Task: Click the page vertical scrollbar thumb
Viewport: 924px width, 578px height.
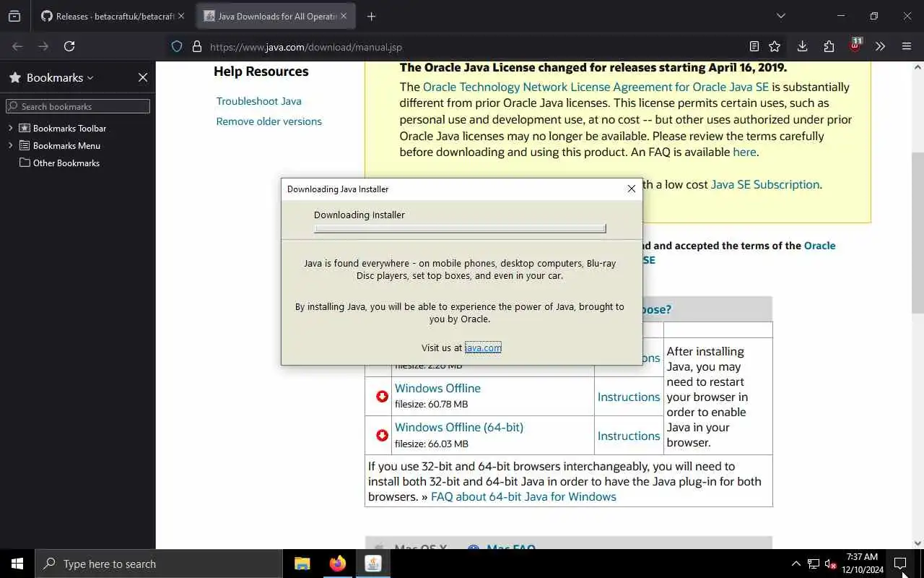Action: 918,233
